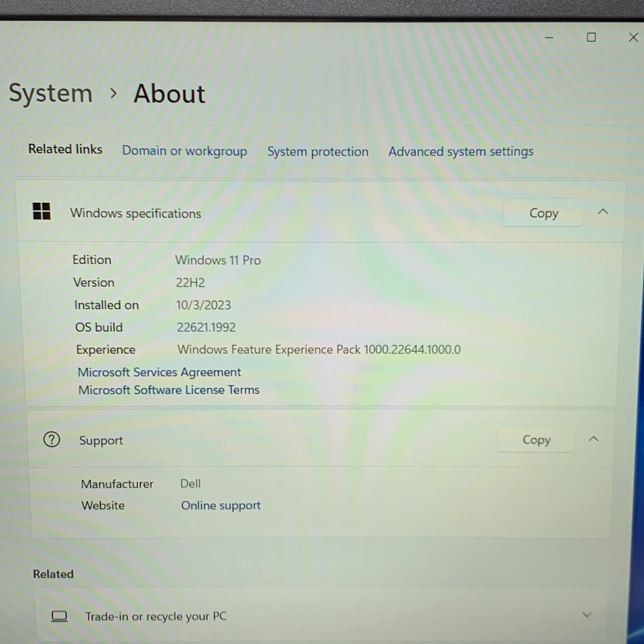644x644 pixels.
Task: Click the Experience label
Action: 106,350
